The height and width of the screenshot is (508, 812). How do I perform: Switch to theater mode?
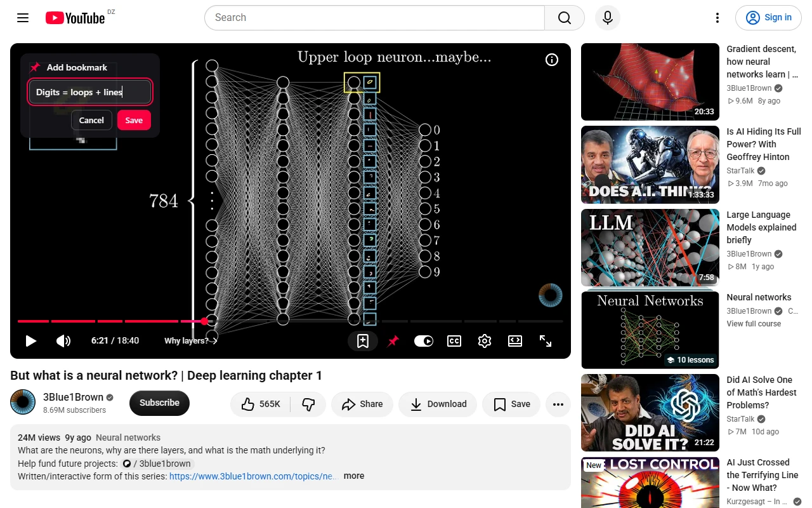515,341
